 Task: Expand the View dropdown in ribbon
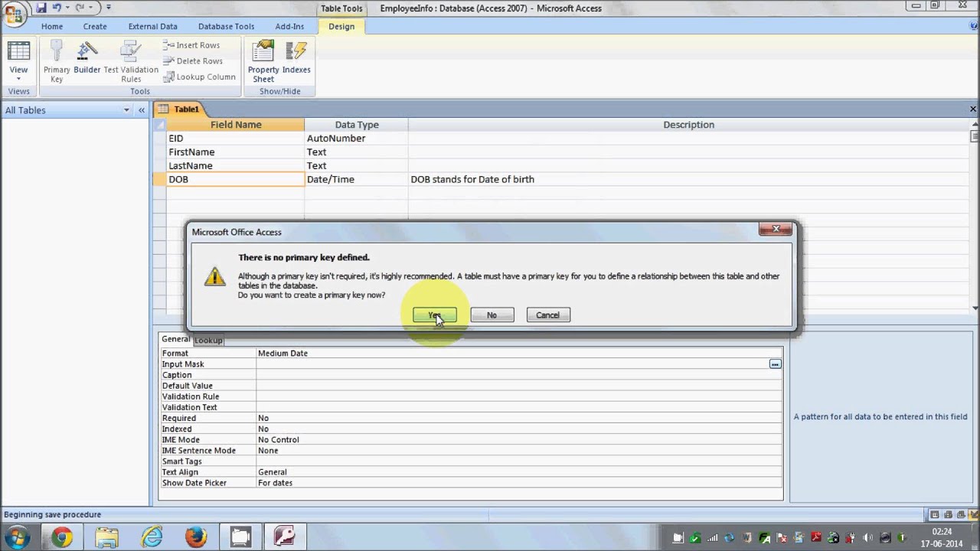18,80
